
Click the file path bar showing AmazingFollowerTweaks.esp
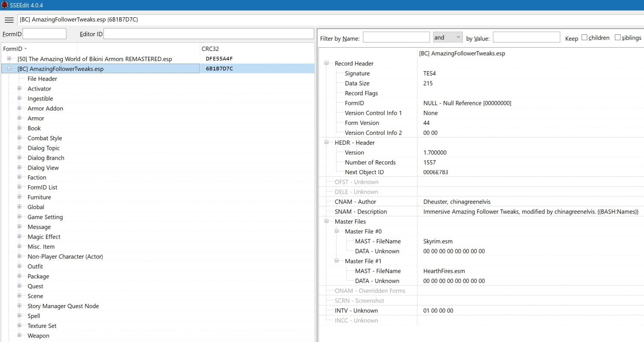[331, 20]
